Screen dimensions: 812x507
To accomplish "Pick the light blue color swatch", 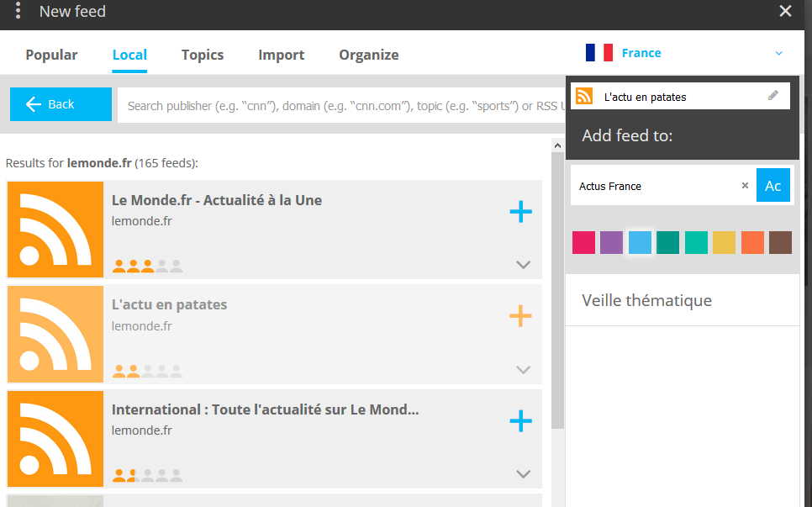I will pos(640,242).
